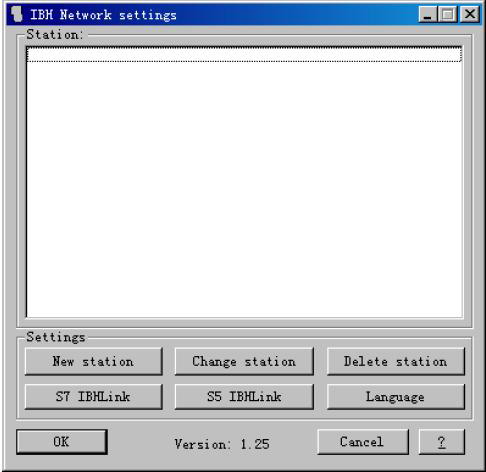The width and height of the screenshot is (486, 472).
Task: Open help with the question mark button
Action: point(441,442)
